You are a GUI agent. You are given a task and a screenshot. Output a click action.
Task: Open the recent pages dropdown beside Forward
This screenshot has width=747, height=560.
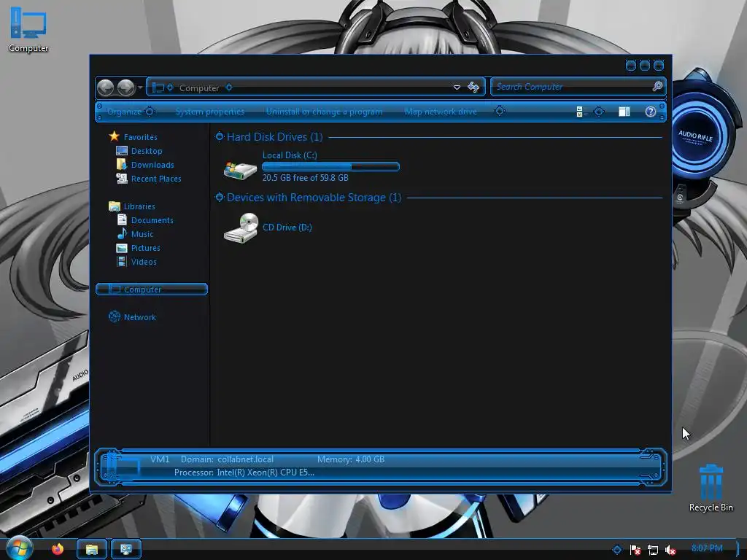tap(140, 87)
